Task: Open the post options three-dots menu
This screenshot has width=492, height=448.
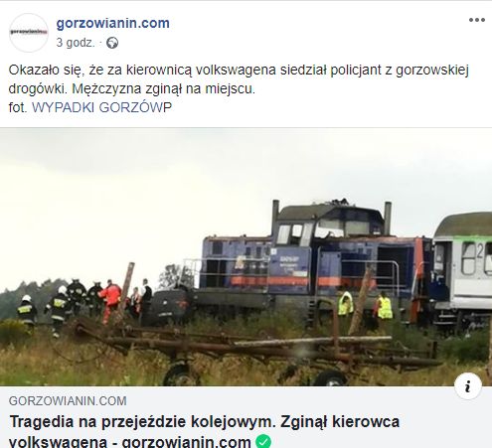Action: tap(477, 20)
